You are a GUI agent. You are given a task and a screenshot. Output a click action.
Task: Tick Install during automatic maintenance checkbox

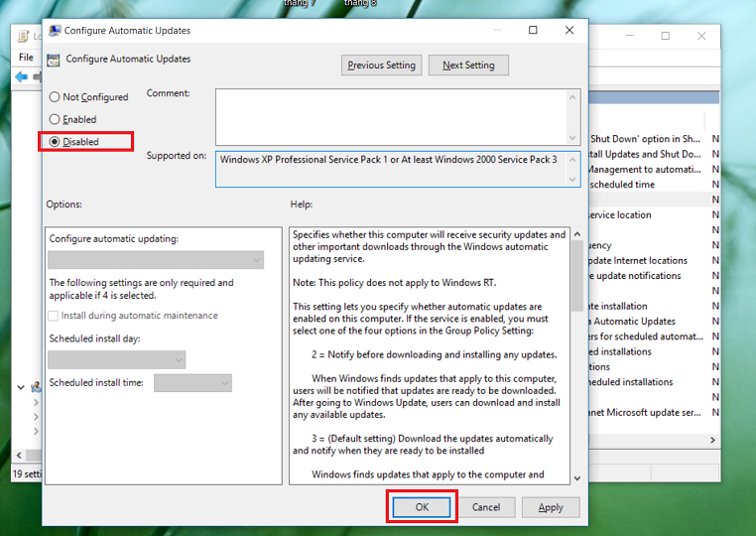[53, 316]
